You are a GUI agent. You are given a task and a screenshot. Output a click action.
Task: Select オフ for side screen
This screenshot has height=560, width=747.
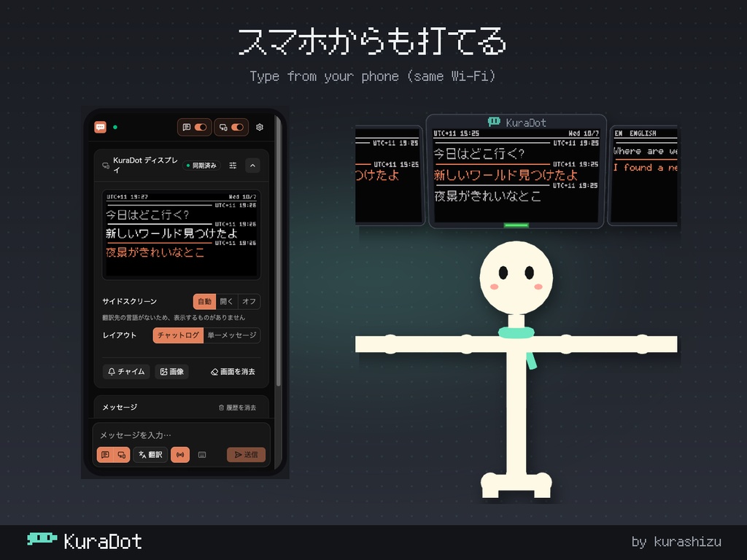249,301
